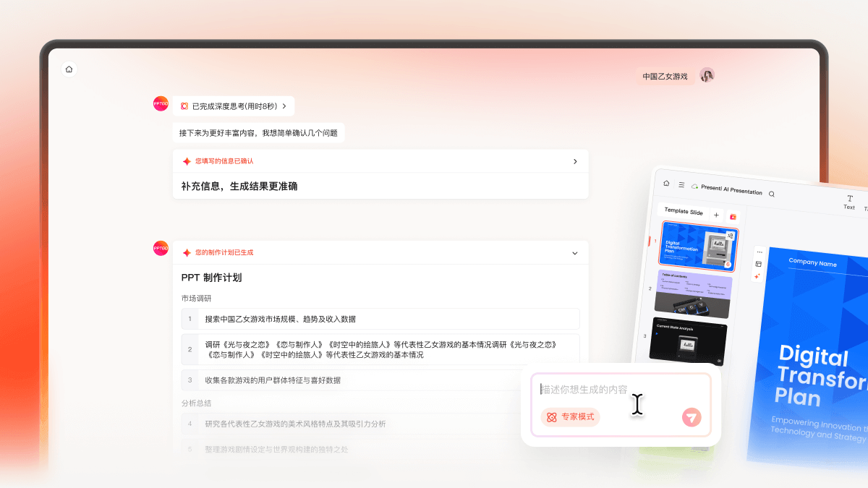
Task: Click the cloud sync icon beside the presentation title
Action: pos(694,187)
